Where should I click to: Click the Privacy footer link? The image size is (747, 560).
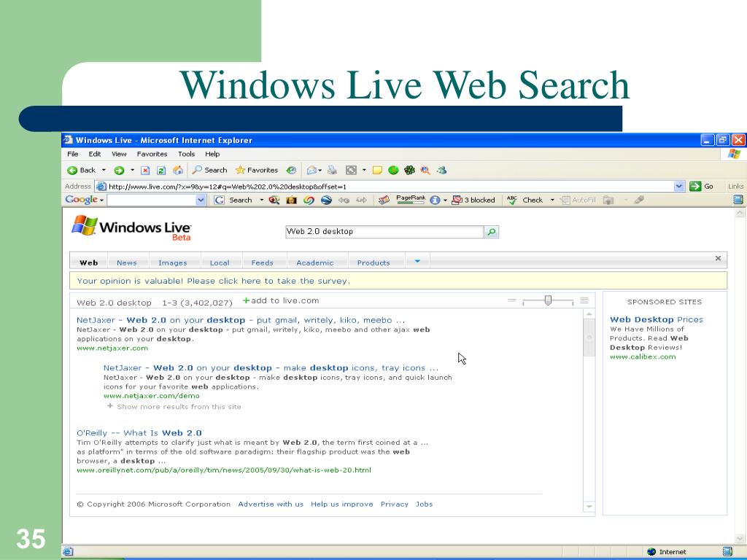(x=395, y=504)
